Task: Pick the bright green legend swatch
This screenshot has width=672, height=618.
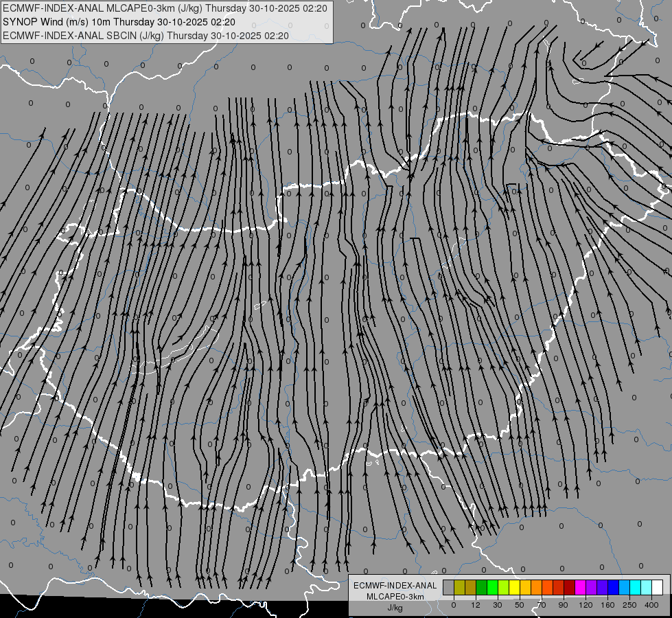Action: tap(492, 587)
